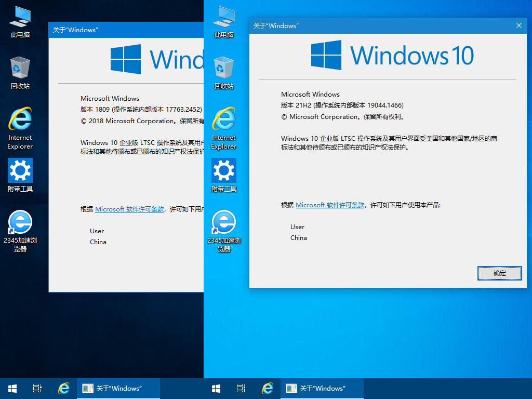Select 2345加速浏览器 shortcut on the dark desktop
The image size is (532, 399).
[x=20, y=231]
